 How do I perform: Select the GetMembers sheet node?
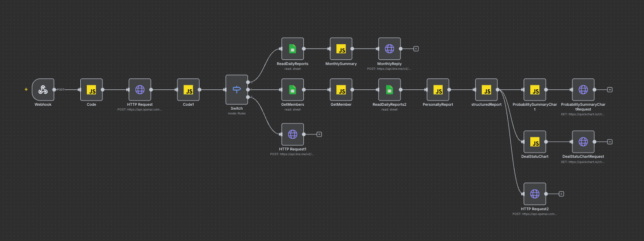292,90
